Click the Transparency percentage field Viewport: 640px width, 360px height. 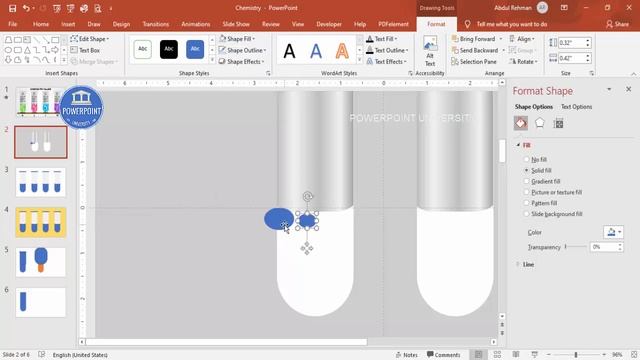tap(604, 247)
